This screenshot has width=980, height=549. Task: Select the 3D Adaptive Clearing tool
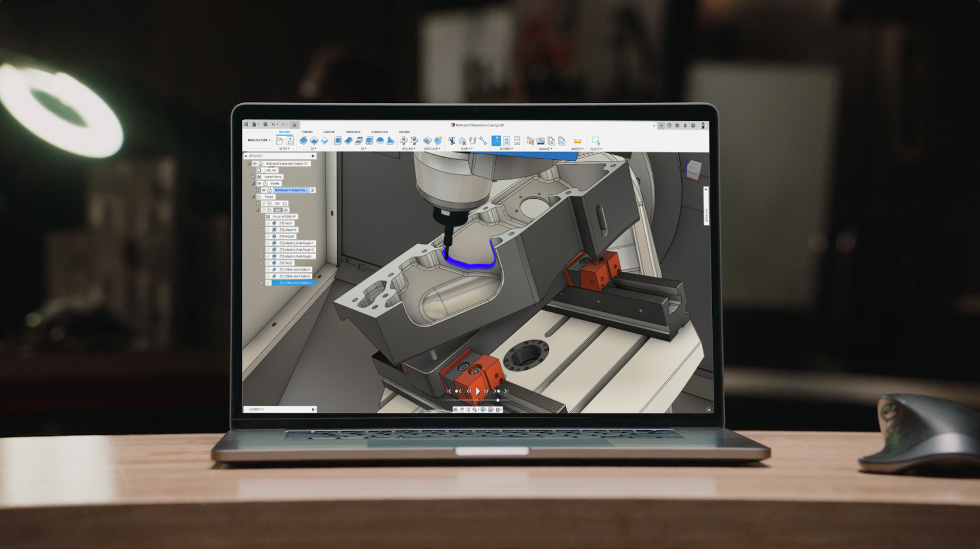click(338, 141)
